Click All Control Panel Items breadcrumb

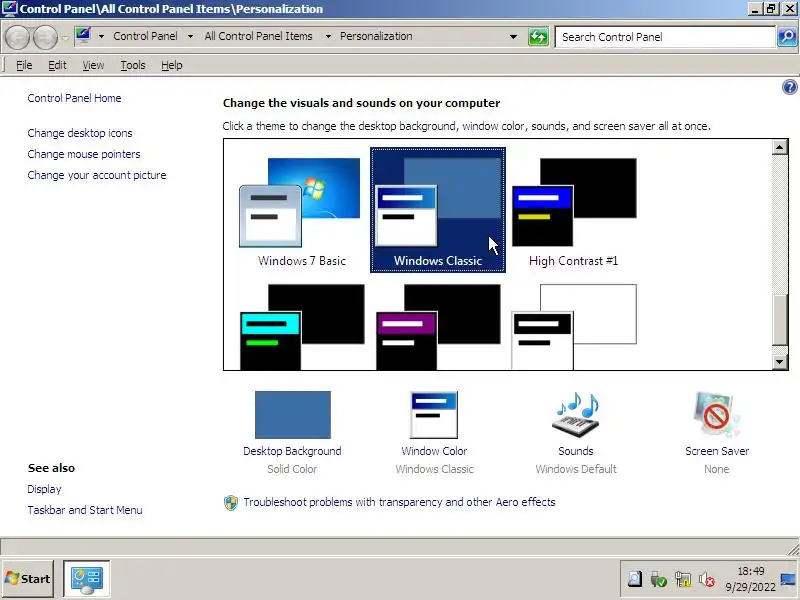[x=258, y=36]
